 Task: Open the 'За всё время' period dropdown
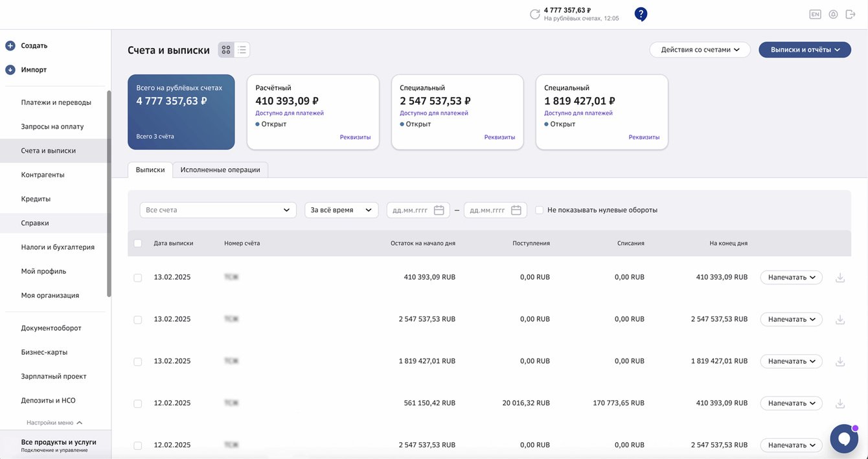point(341,210)
